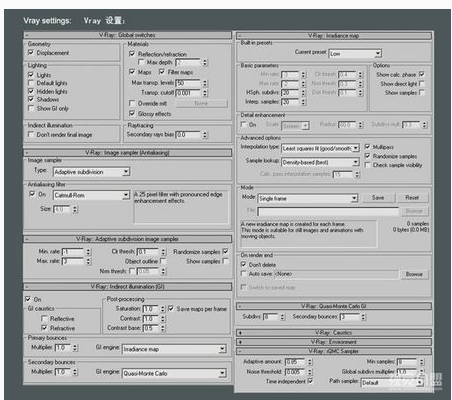Click the Min samples spinner arrows
Viewport: 452px width, 400px height.
point(422,362)
